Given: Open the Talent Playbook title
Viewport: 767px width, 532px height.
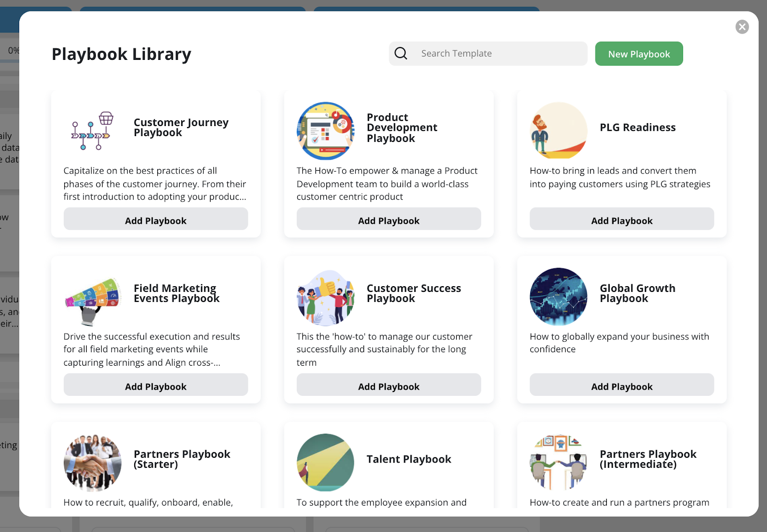Looking at the screenshot, I should (408, 459).
